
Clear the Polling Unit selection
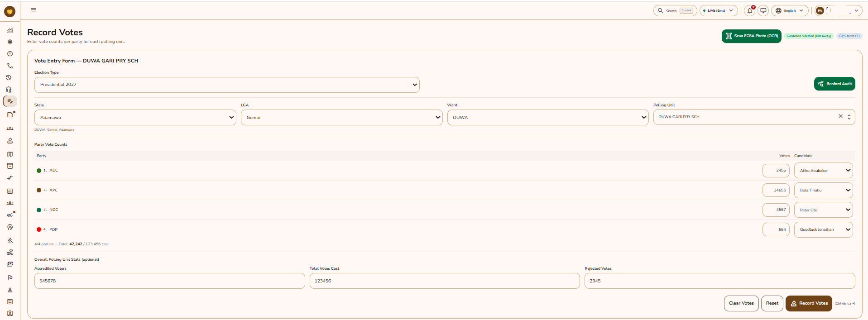pos(840,116)
